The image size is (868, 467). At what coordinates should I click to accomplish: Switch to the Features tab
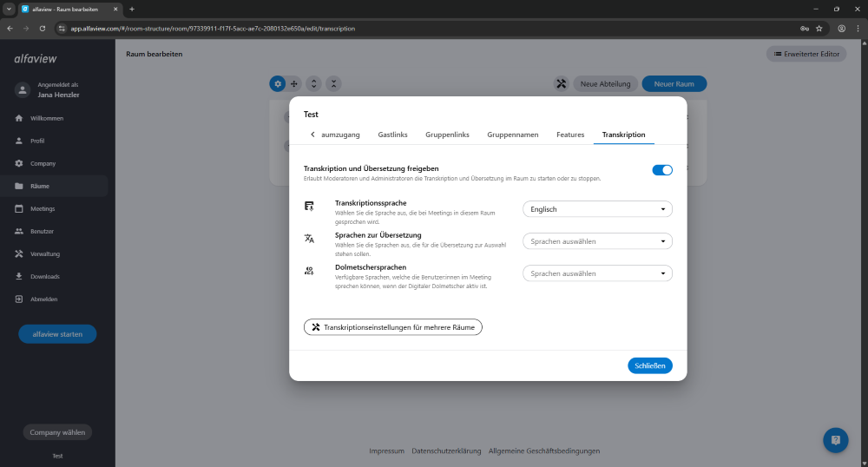[x=570, y=135]
